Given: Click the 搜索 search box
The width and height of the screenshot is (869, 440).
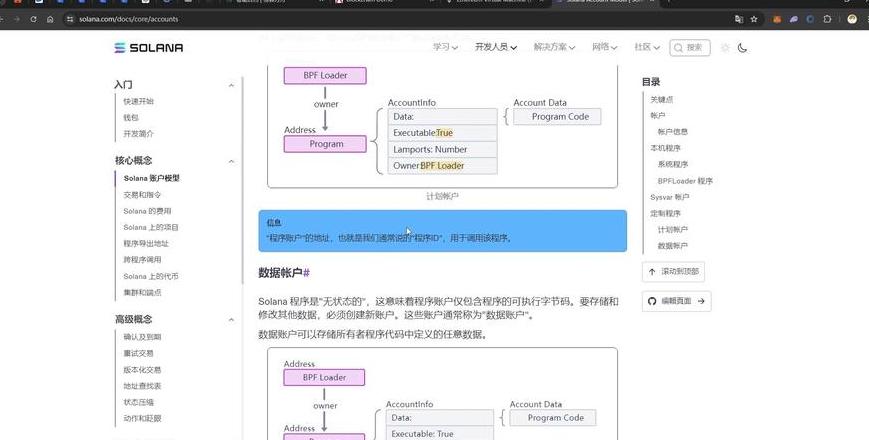Looking at the screenshot, I should point(689,48).
